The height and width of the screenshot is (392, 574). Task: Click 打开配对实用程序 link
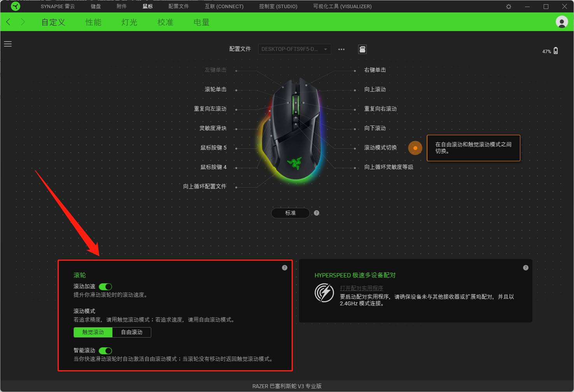coord(362,288)
